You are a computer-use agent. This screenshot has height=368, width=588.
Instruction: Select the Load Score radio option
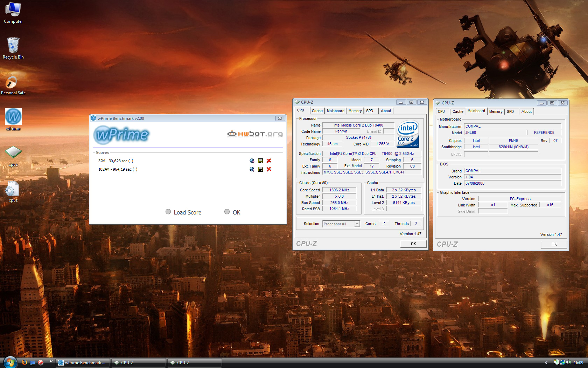[168, 212]
